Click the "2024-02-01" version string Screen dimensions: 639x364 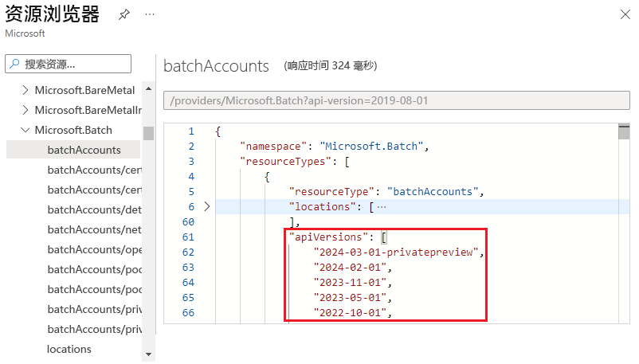350,268
